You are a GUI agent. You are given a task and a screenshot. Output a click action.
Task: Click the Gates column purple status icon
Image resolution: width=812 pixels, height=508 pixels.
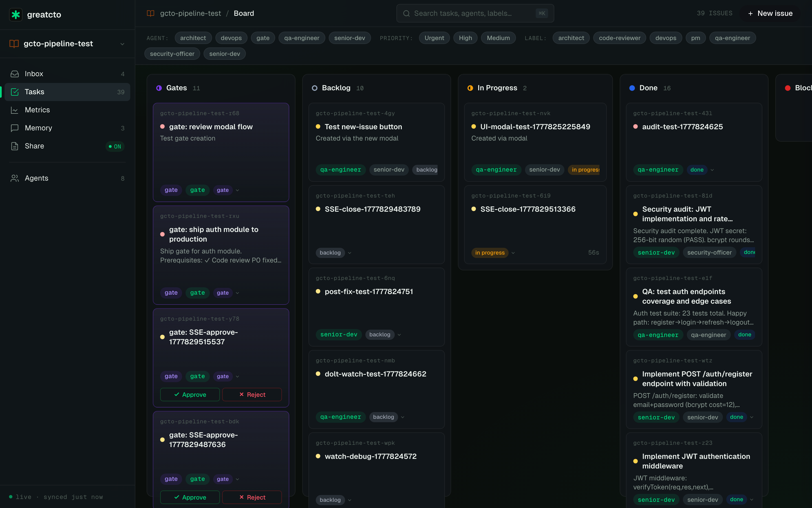coord(159,88)
